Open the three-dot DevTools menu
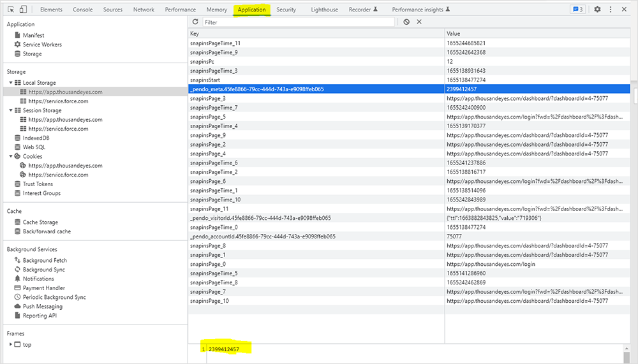 pos(611,10)
